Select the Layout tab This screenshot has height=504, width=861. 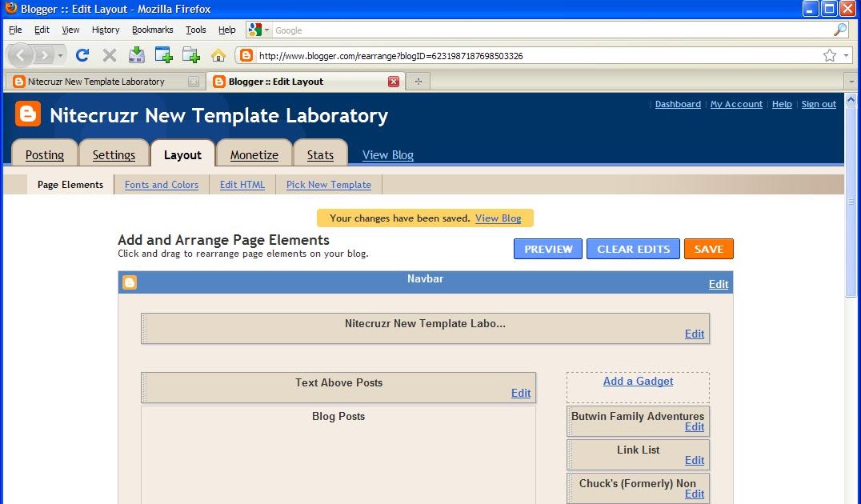[182, 155]
